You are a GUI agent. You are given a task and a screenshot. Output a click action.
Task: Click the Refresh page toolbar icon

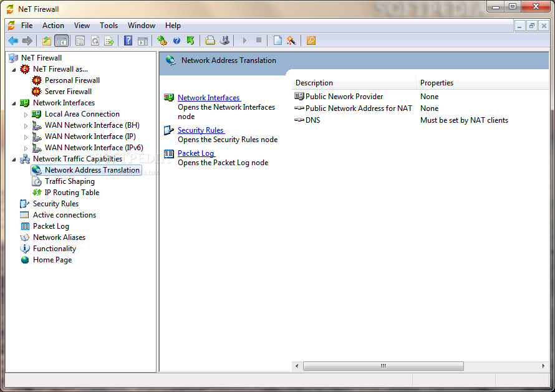tap(95, 41)
